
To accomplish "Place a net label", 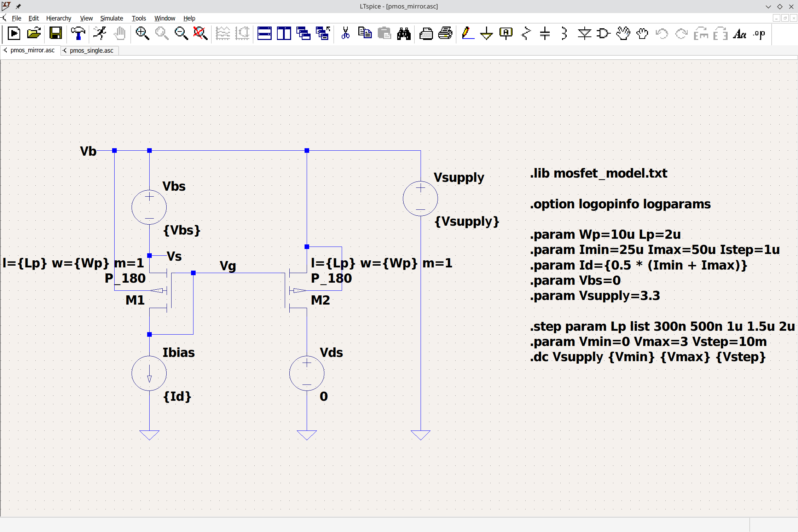I will 506,34.
